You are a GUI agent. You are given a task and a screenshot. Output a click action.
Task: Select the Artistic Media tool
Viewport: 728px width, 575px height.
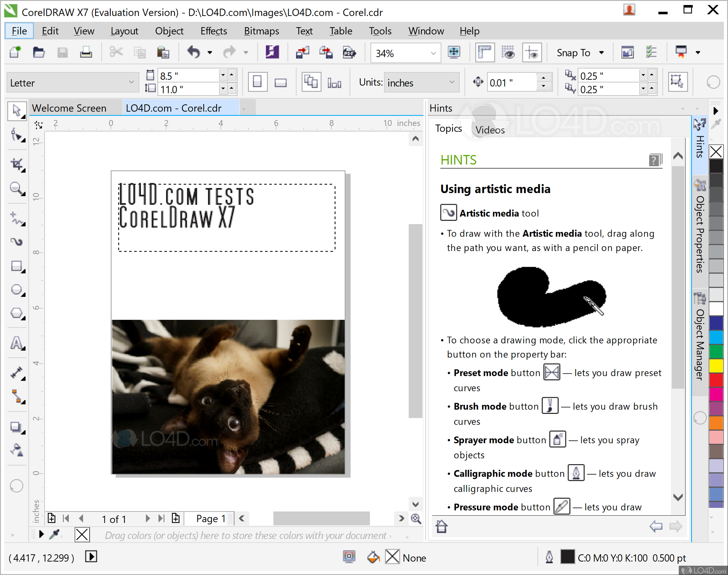pyautogui.click(x=16, y=241)
